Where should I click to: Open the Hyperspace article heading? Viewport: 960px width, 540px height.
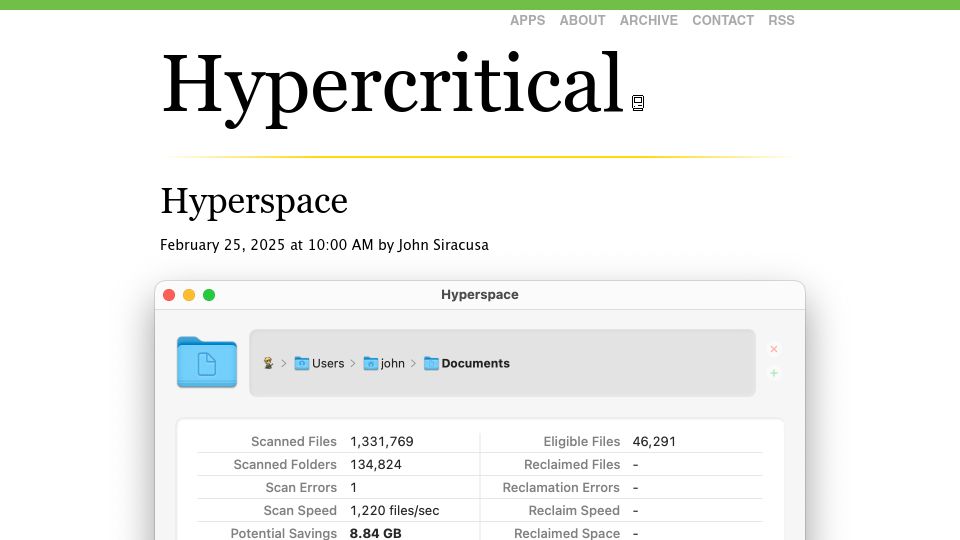253,201
